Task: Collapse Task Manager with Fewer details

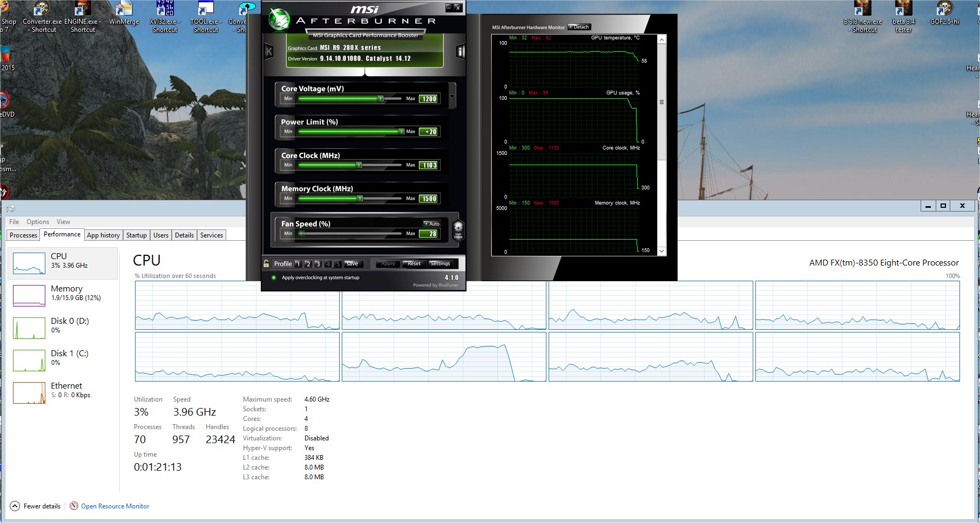Action: coord(36,506)
